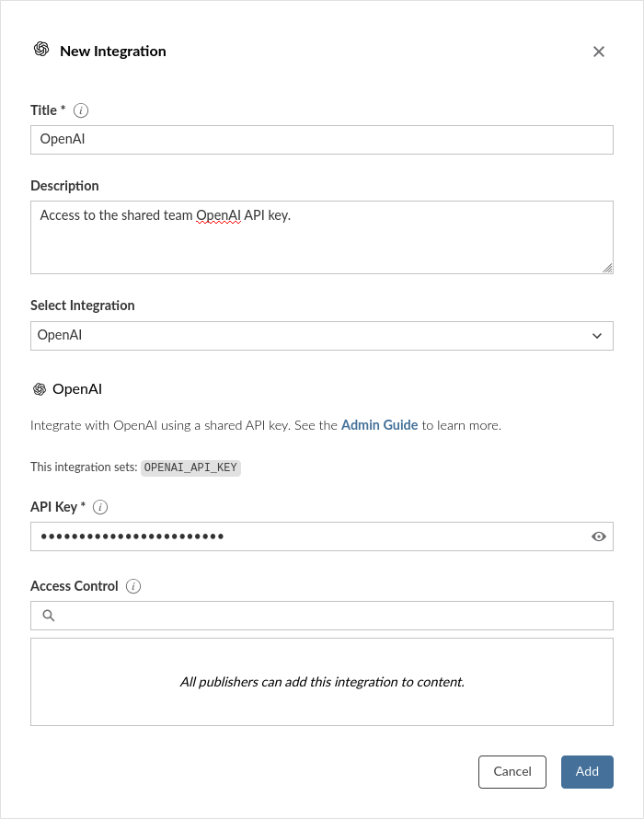Image resolution: width=644 pixels, height=819 pixels.
Task: Click Add to create the integration
Action: [x=587, y=772]
